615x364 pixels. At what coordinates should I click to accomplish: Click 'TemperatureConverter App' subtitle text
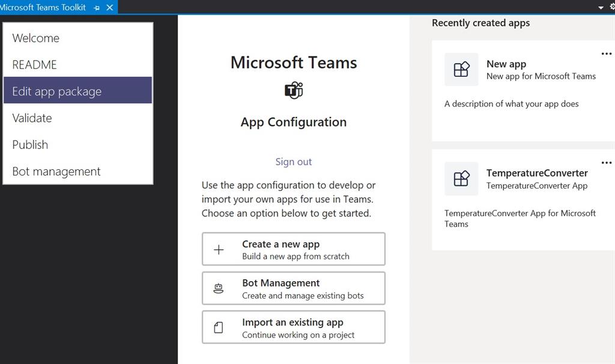coord(537,186)
